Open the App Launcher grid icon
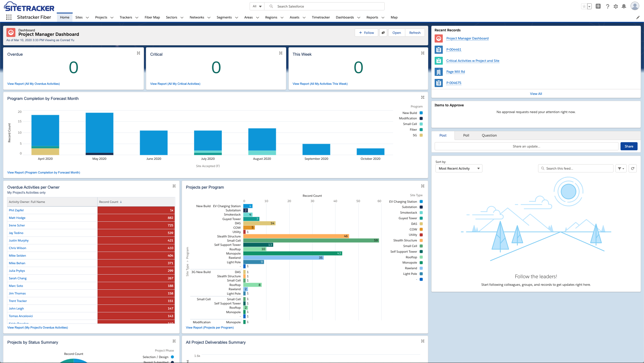 click(9, 17)
